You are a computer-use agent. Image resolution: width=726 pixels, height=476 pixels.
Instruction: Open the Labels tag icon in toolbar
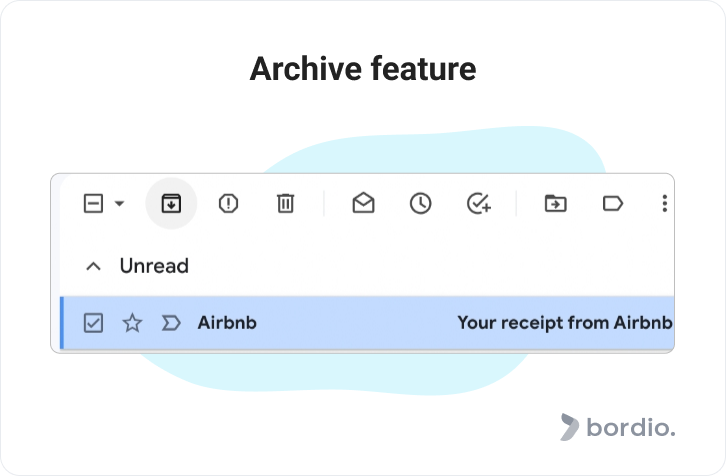pyautogui.click(x=613, y=203)
